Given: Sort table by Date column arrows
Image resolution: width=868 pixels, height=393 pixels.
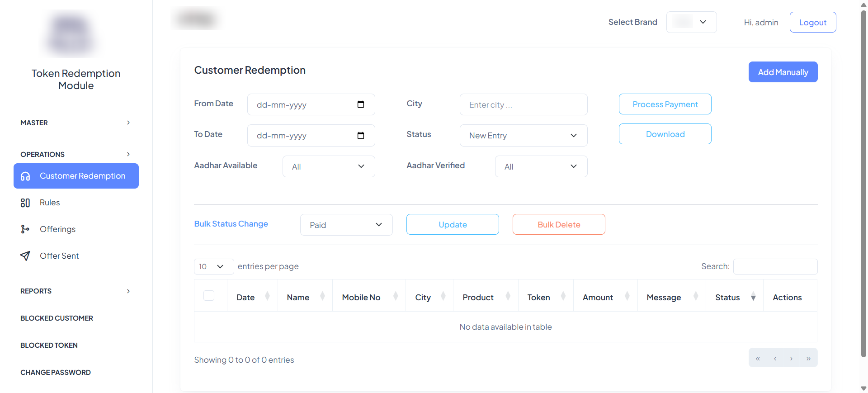Looking at the screenshot, I should pyautogui.click(x=267, y=296).
